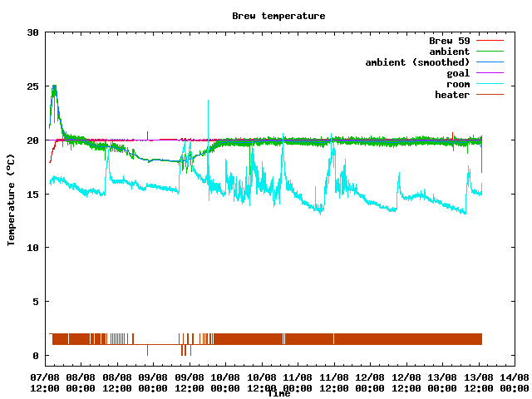Click the x-axis label '07/08 12:00'

click(45, 382)
